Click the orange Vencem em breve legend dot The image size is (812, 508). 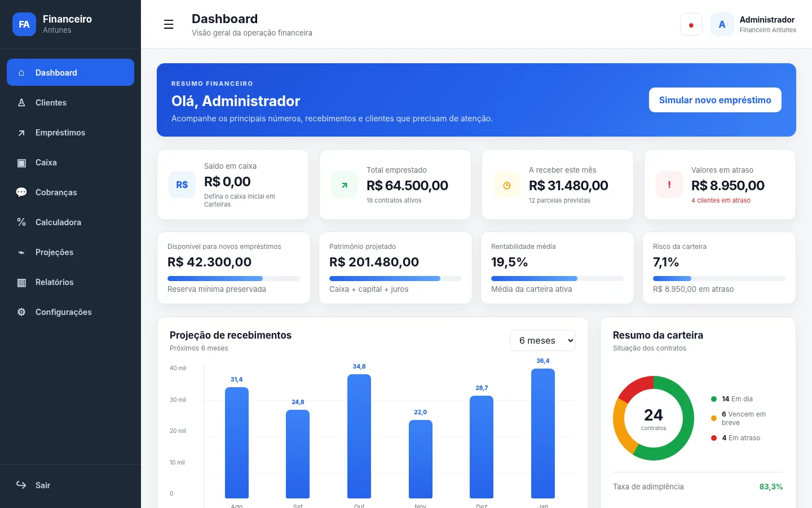pos(714,418)
